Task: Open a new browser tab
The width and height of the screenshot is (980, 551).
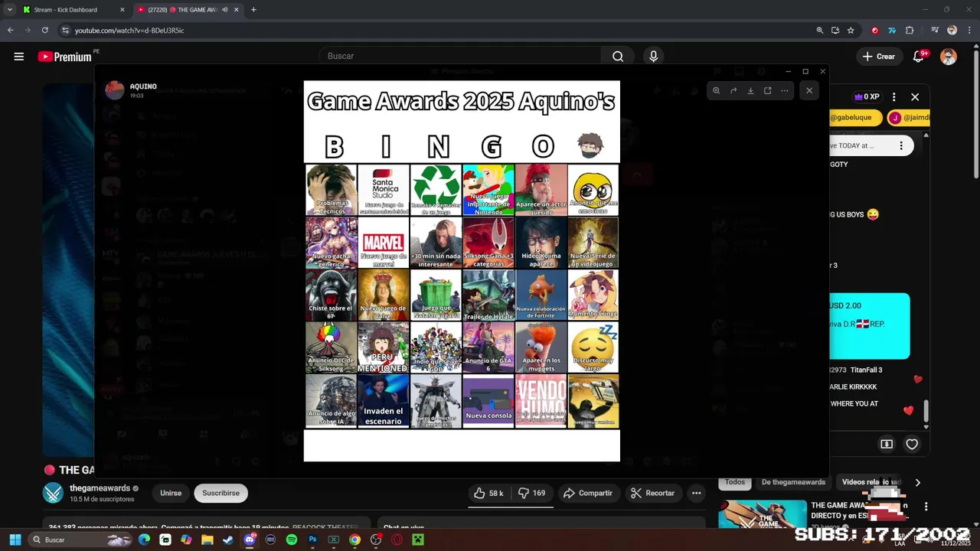Action: pyautogui.click(x=253, y=10)
